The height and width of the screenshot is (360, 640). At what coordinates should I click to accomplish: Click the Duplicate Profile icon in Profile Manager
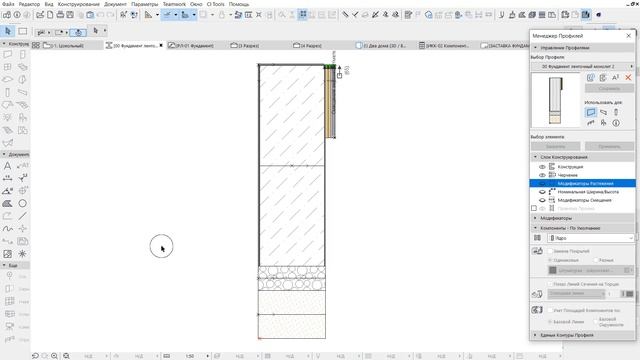(603, 78)
